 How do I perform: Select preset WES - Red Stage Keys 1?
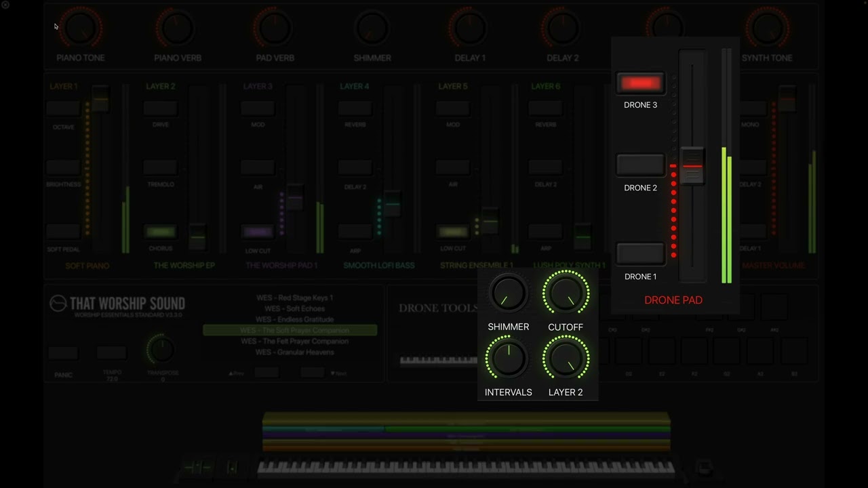point(295,298)
